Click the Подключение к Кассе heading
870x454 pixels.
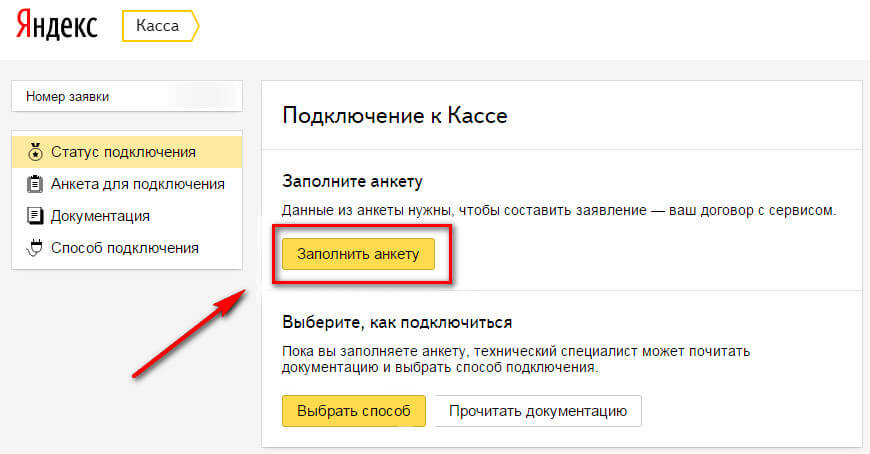395,116
